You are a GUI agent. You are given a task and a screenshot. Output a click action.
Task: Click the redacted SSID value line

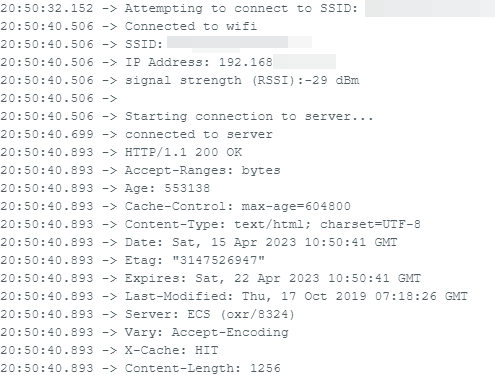click(156, 44)
